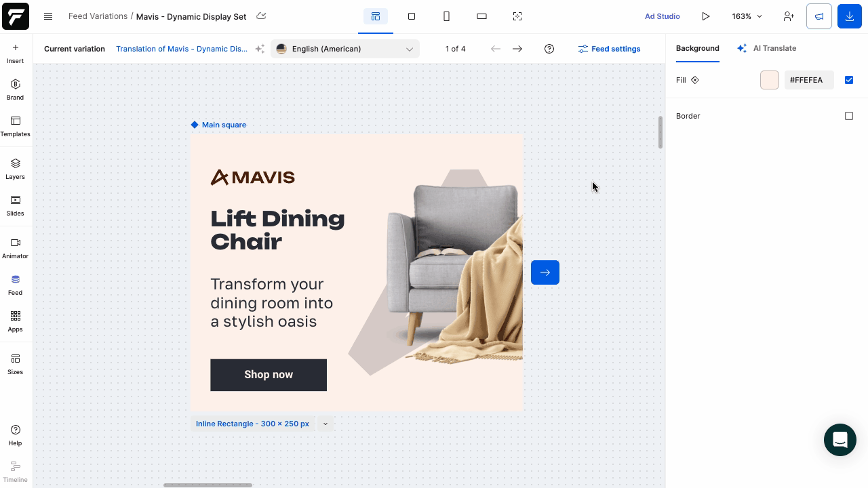868x488 pixels.
Task: Open the hamburger main menu
Action: pyautogui.click(x=48, y=16)
